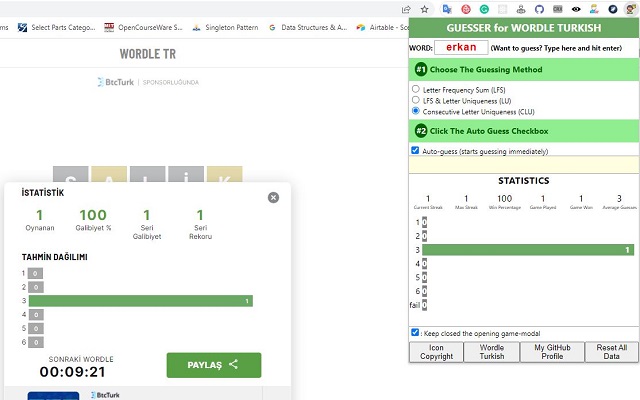Click the dark navy round extension icon
Image resolution: width=640 pixels, height=400 pixels.
613,9
